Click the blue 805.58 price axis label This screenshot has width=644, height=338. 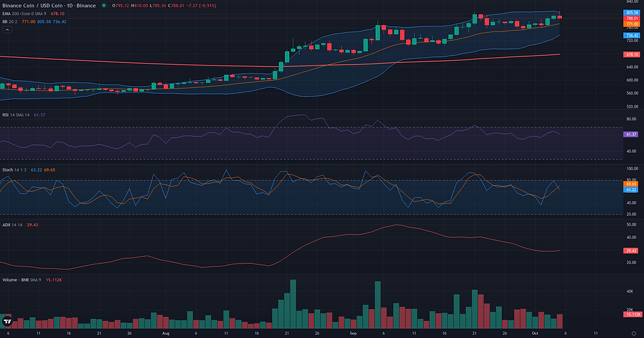632,12
